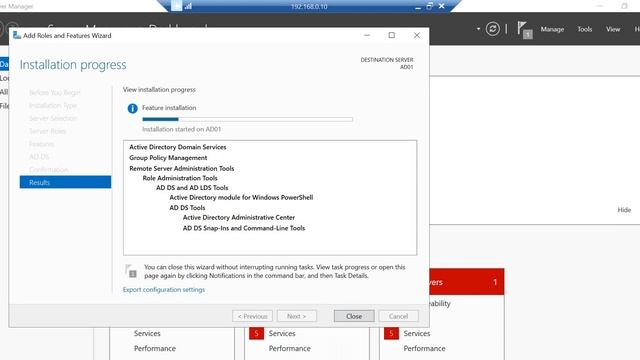Select the Features step in wizard sidebar
The height and width of the screenshot is (360, 640).
[42, 144]
